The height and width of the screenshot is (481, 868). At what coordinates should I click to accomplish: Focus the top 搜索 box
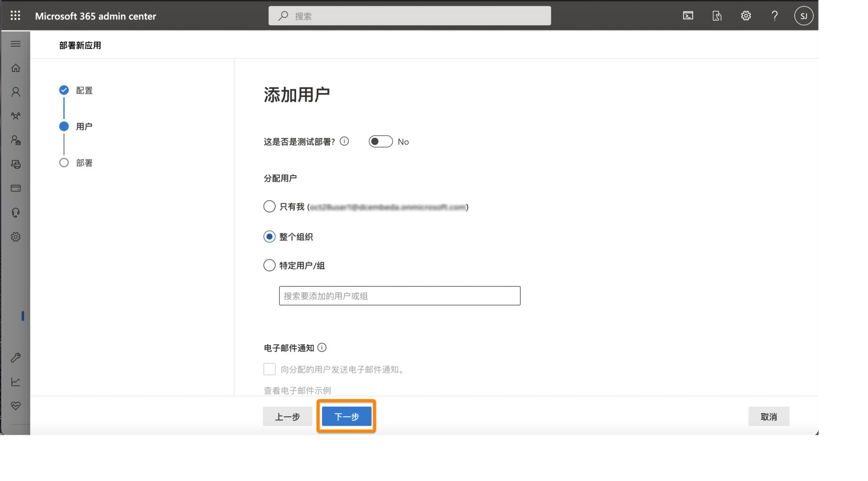tap(410, 16)
